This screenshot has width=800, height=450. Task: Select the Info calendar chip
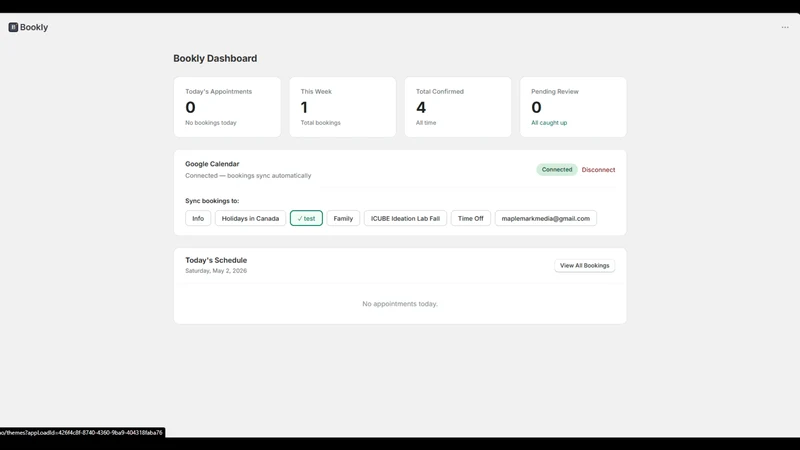point(198,218)
